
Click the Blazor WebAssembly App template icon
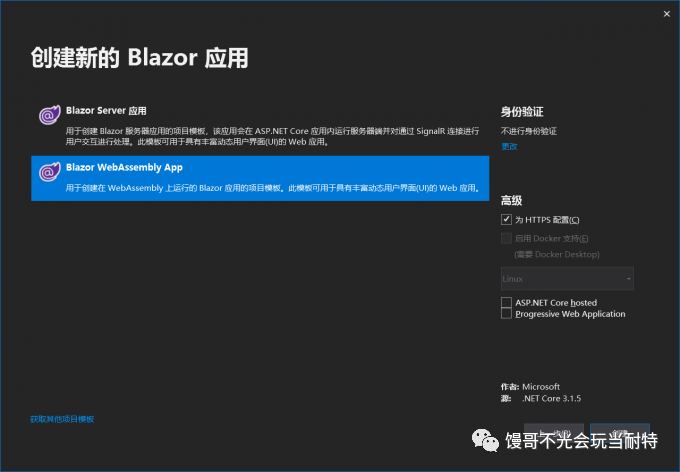[x=49, y=172]
